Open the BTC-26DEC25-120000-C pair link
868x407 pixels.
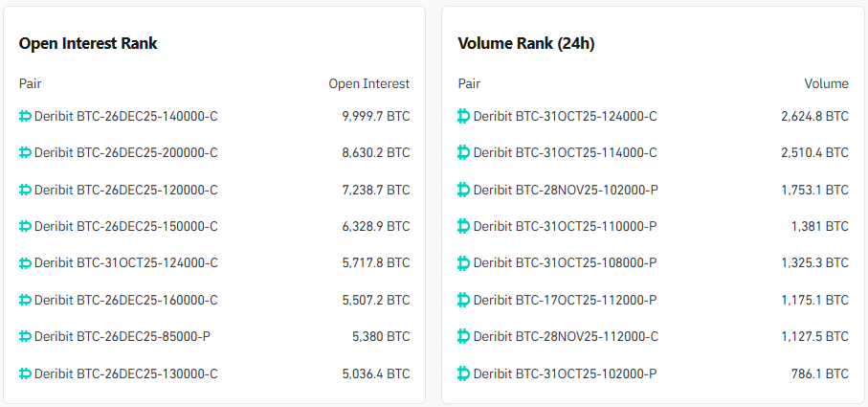tap(125, 190)
